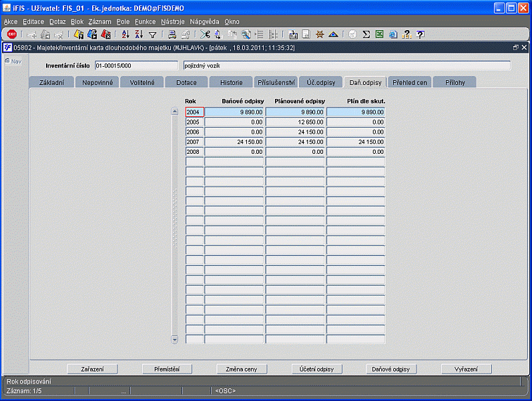
Task: Click the execute-query folder icon
Action: pos(92,34)
